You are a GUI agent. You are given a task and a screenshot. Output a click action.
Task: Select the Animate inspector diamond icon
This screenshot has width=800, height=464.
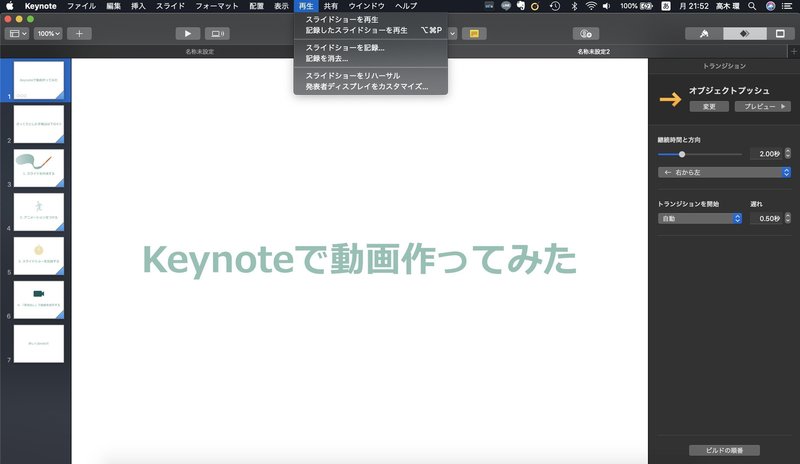744,34
